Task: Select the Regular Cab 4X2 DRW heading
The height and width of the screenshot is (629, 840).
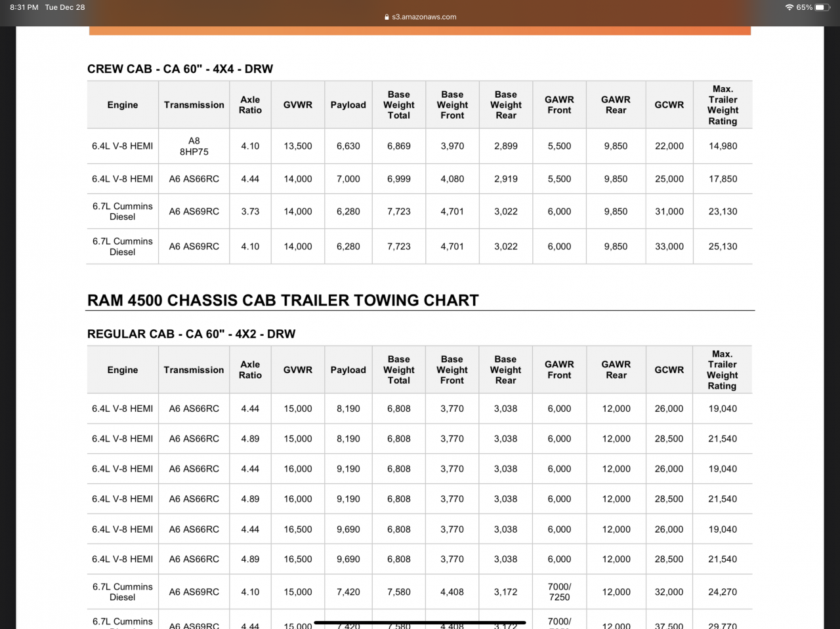Action: (191, 334)
